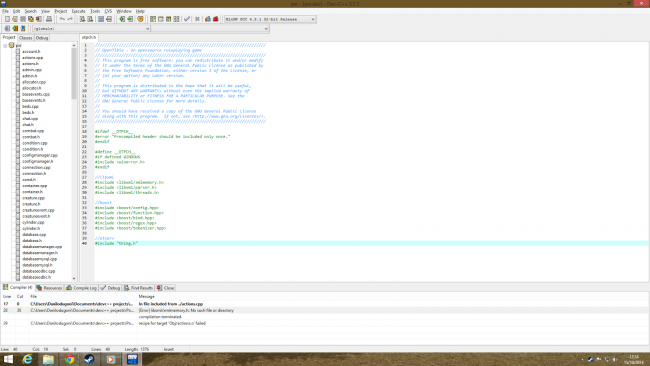Switch to the Compile Log tab
Screen dimensions: 650x366
tap(82, 288)
